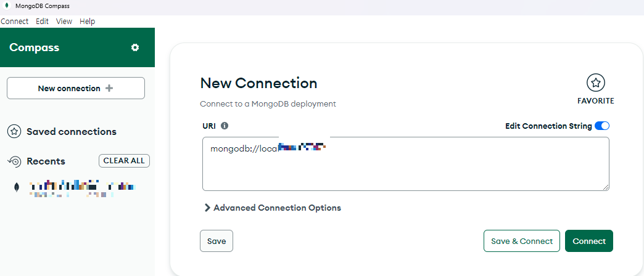Open Compass settings gear icon
The height and width of the screenshot is (276, 644).
[x=135, y=47]
